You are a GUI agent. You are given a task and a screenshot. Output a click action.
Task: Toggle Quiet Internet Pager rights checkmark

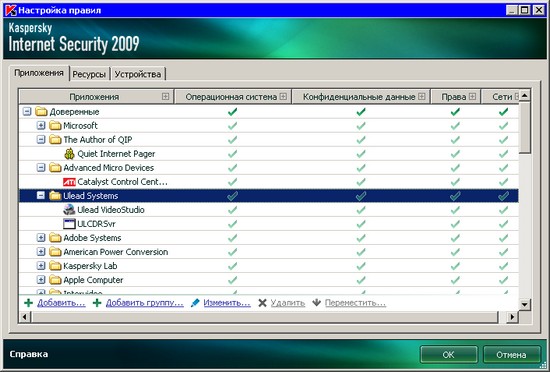(455, 154)
